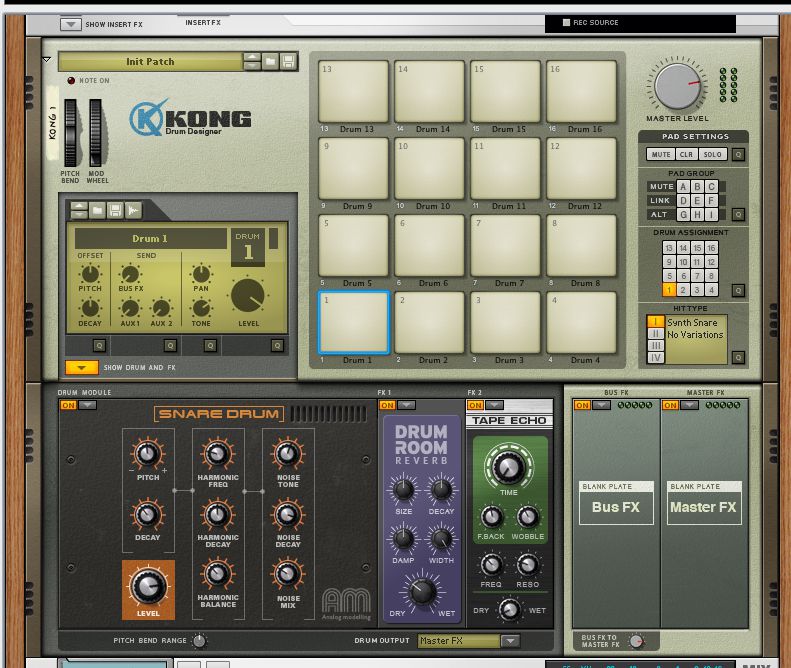Open drum patch browser folder icon

coord(97,210)
